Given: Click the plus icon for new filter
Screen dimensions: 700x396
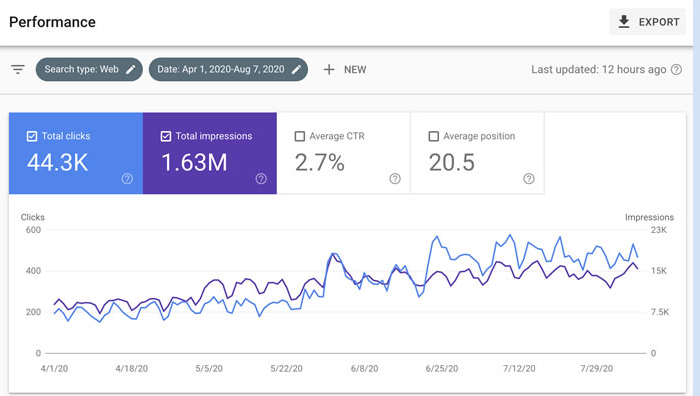Looking at the screenshot, I should pos(329,69).
